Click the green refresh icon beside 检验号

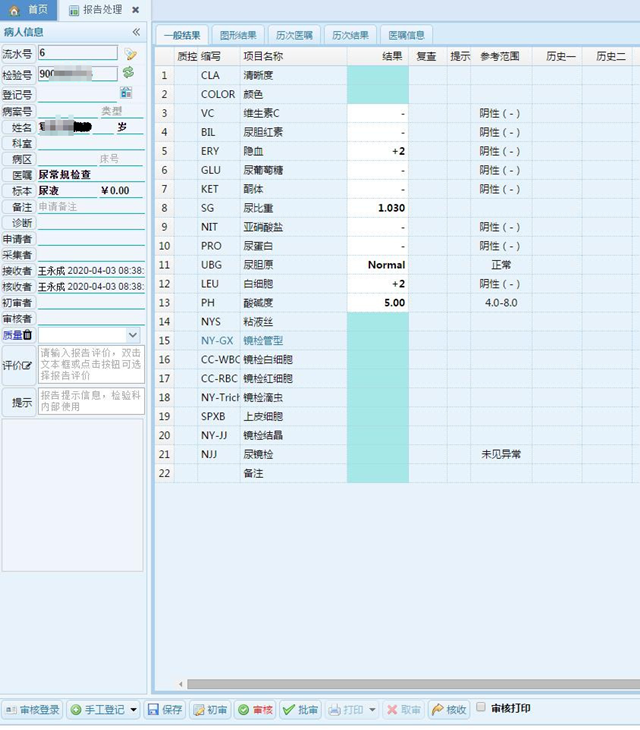(128, 73)
